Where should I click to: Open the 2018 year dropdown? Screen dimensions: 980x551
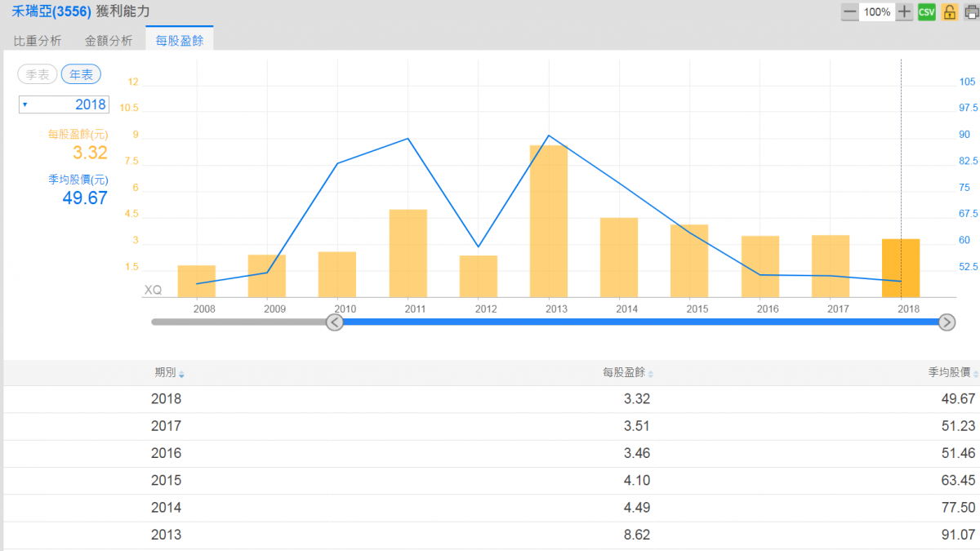click(64, 104)
